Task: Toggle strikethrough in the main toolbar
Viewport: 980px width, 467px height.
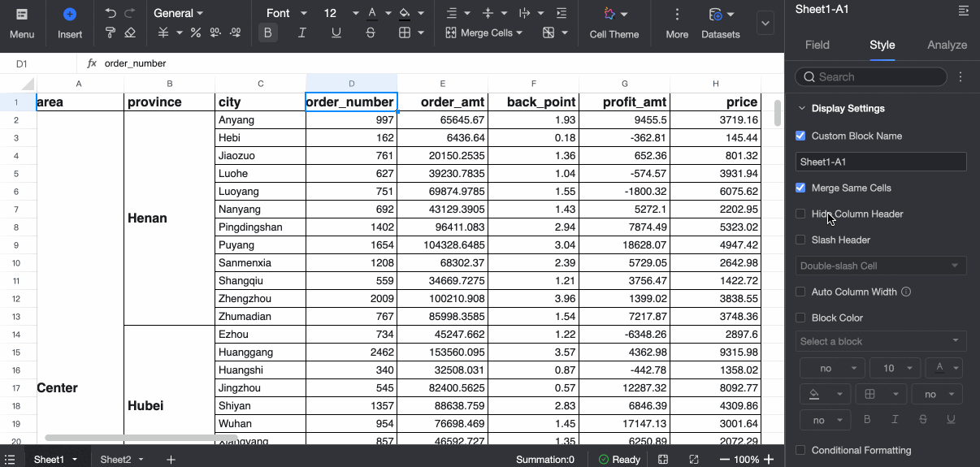Action: 371,32
